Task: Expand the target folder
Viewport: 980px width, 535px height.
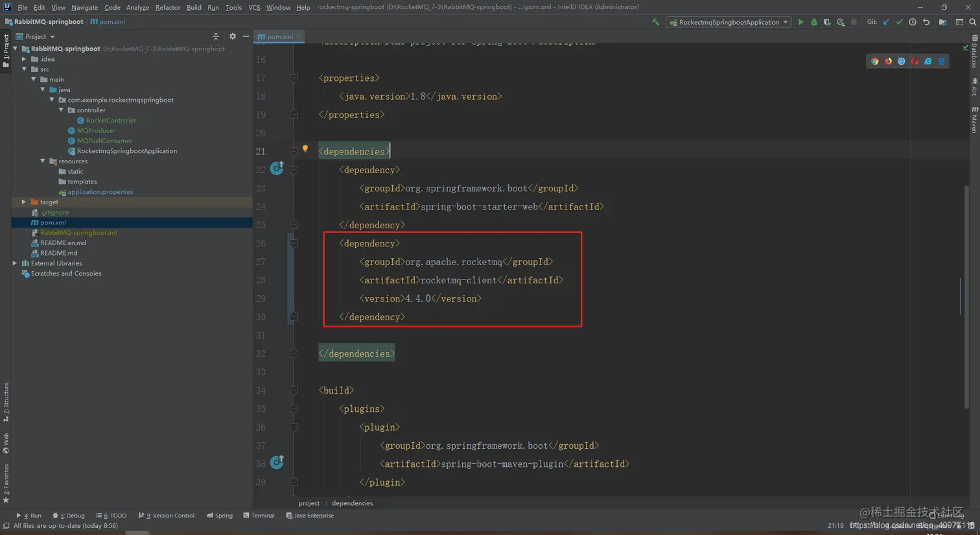Action: click(25, 202)
